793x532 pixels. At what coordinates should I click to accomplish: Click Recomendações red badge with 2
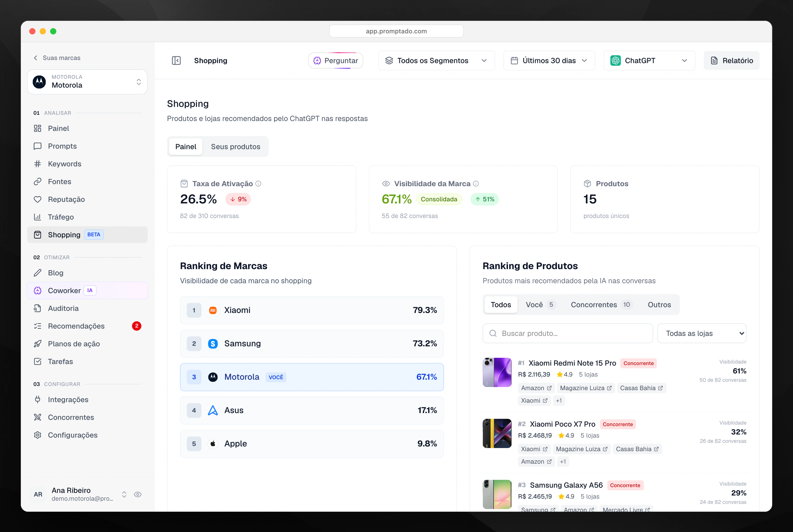pyautogui.click(x=136, y=326)
